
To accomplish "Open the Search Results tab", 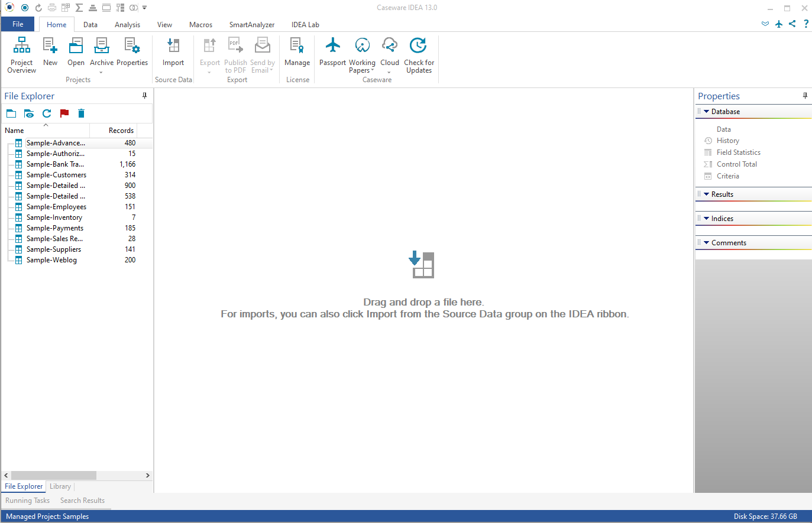I will [82, 501].
